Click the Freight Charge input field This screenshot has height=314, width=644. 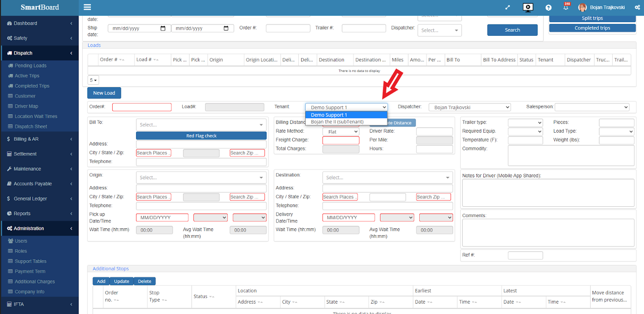341,140
